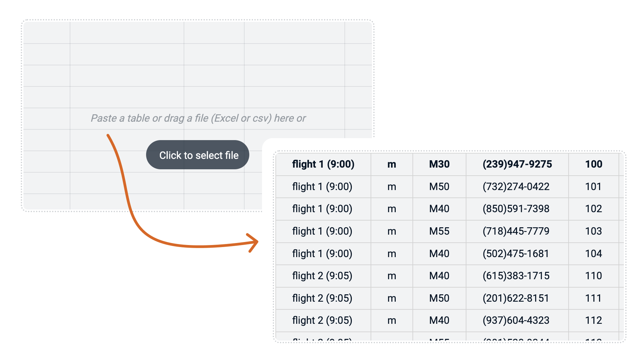Viewport: 644px width, 360px height.
Task: Click the cell numbered 111
Action: click(x=593, y=298)
